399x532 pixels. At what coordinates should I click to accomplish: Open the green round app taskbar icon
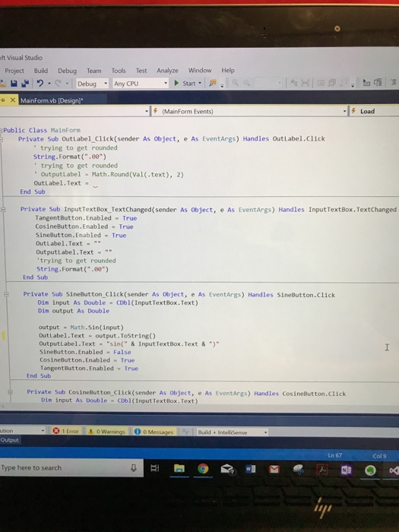[x=370, y=470]
